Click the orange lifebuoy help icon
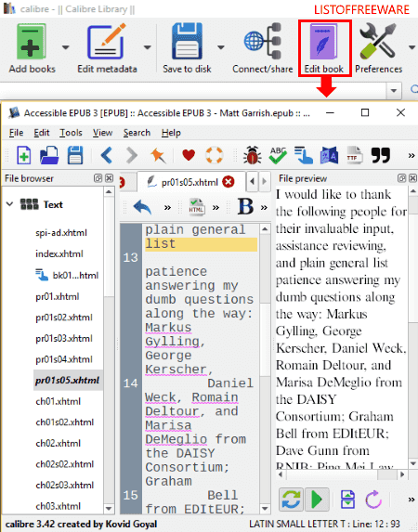The image size is (418, 532). click(x=215, y=155)
